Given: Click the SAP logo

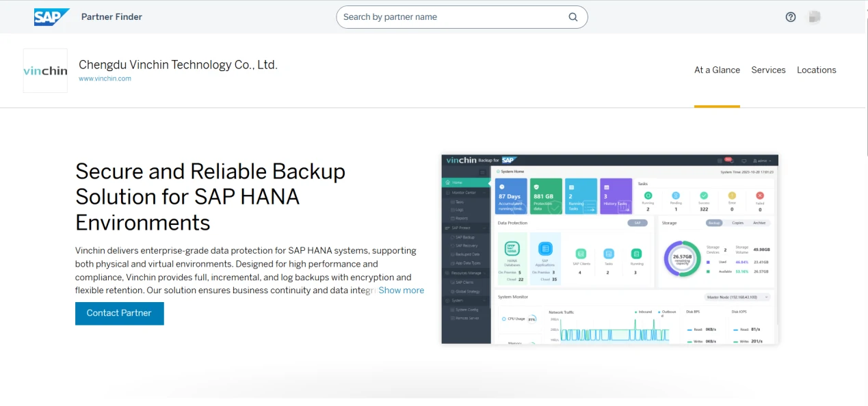Looking at the screenshot, I should click(51, 17).
